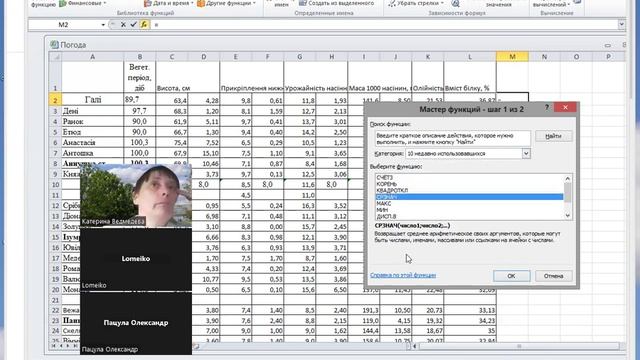Click the Lomeiko participant tile
Image resolution: width=640 pixels, height=360 pixels.
136,259
